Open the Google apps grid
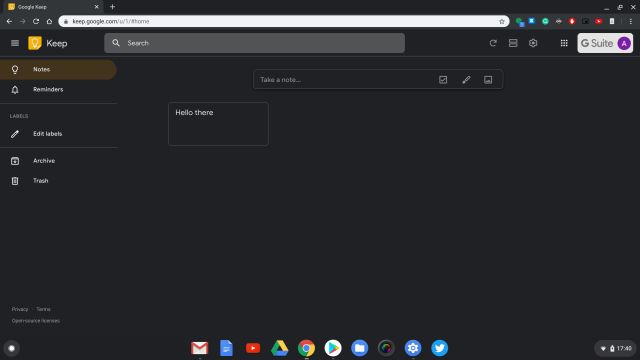640x360 pixels. point(564,43)
